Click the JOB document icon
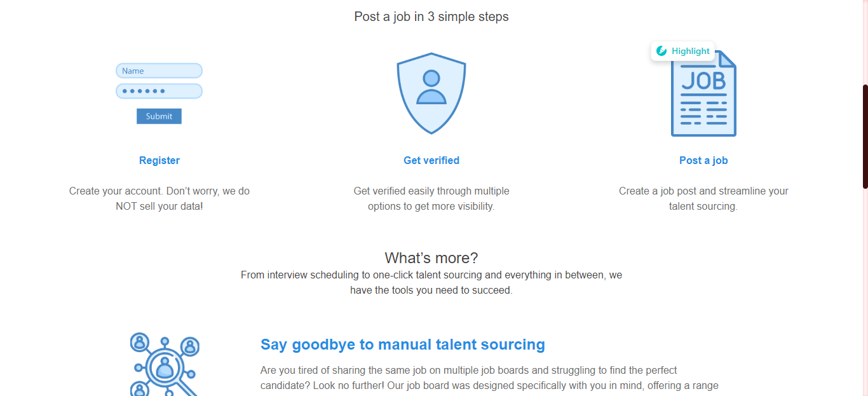Viewport: 868px width, 396px height. (x=703, y=93)
